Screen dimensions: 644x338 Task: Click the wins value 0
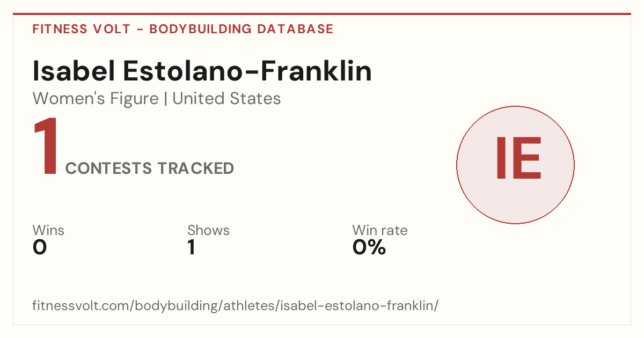coord(40,247)
